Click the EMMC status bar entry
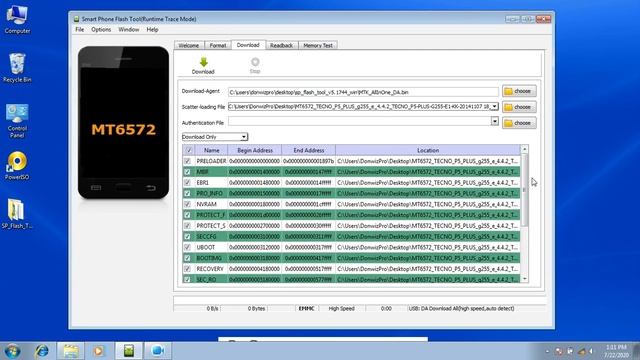The image size is (640, 360). pos(307,309)
